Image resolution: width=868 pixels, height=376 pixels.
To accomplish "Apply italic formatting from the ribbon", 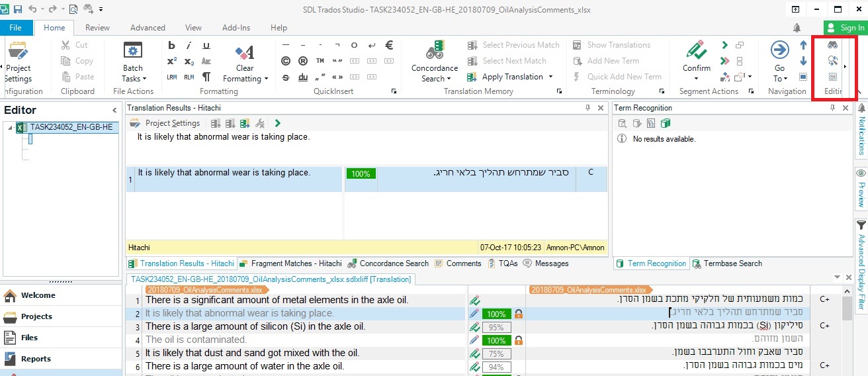I will click(189, 45).
